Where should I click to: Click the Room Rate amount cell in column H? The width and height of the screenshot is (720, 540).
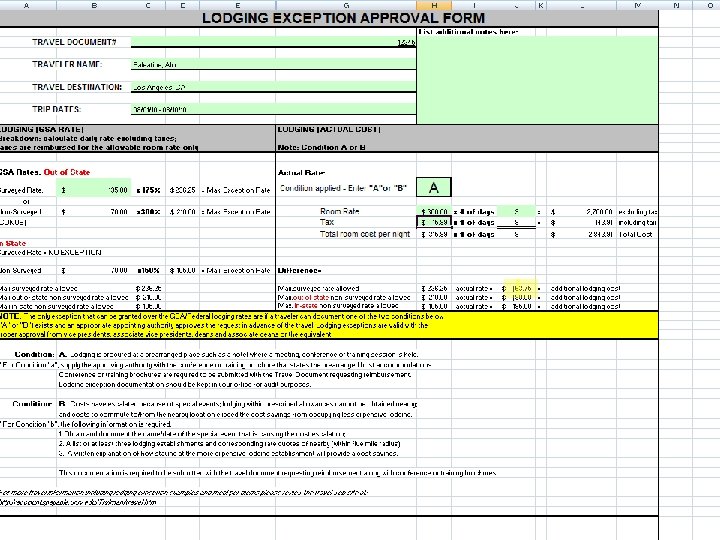[434, 212]
